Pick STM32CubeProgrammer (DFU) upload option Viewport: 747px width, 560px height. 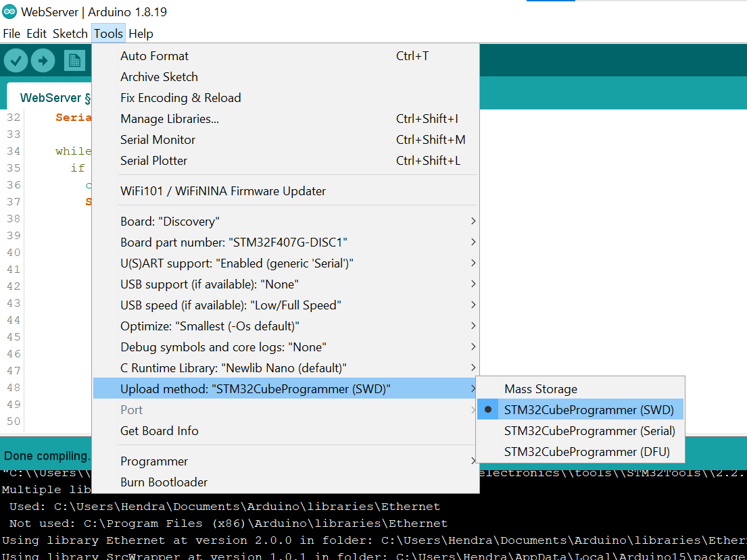585,452
